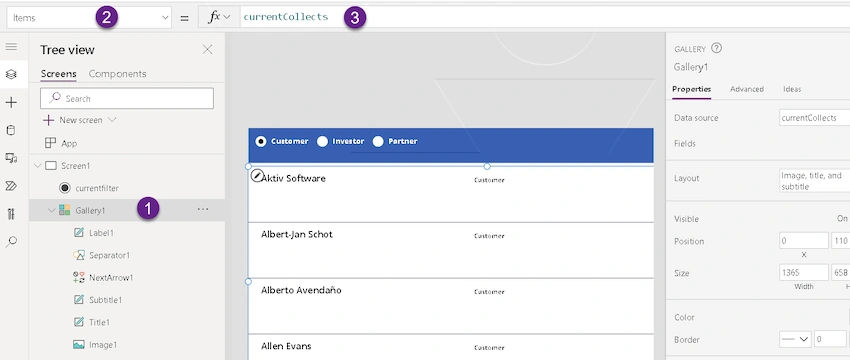Select NextArrow1 in the tree
Screen dimensions: 850x360
click(x=111, y=278)
